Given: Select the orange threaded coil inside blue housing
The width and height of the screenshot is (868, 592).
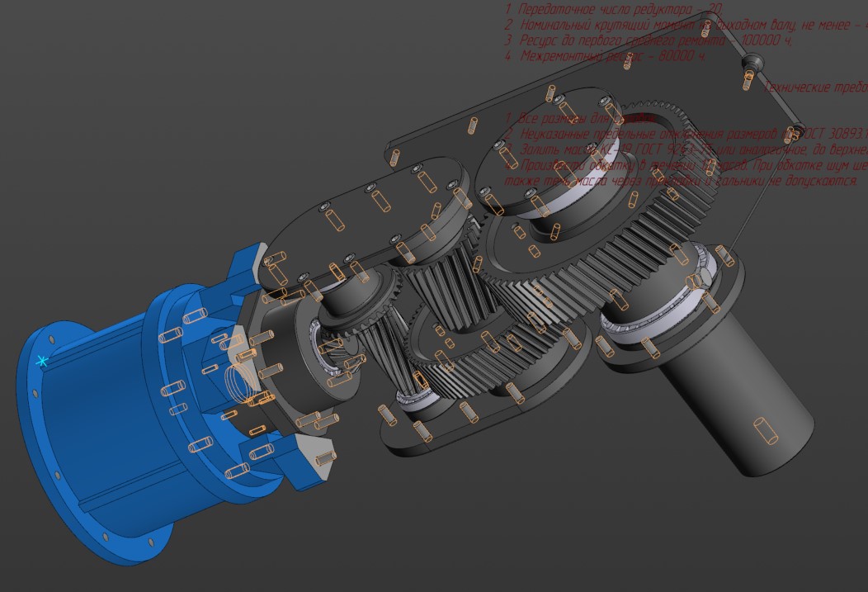Looking at the screenshot, I should coord(240,384).
